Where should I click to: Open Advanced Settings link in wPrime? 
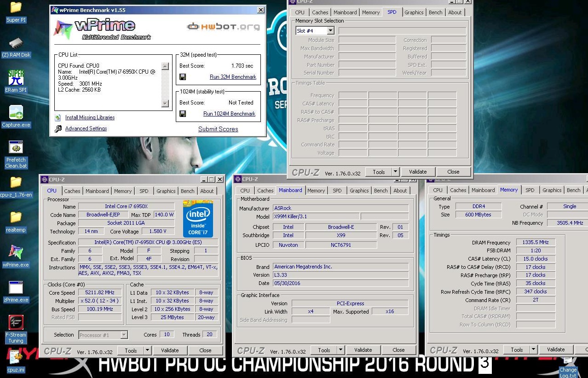(86, 129)
